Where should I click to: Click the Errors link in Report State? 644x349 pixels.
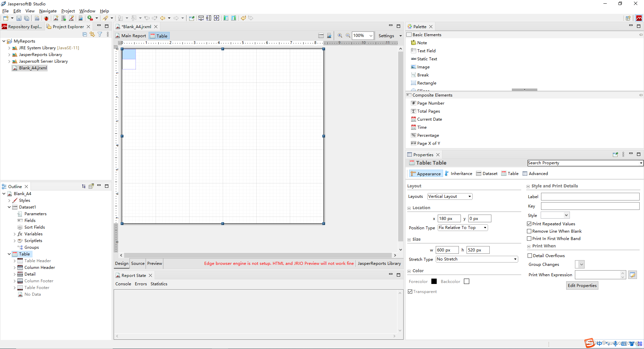coord(141,284)
